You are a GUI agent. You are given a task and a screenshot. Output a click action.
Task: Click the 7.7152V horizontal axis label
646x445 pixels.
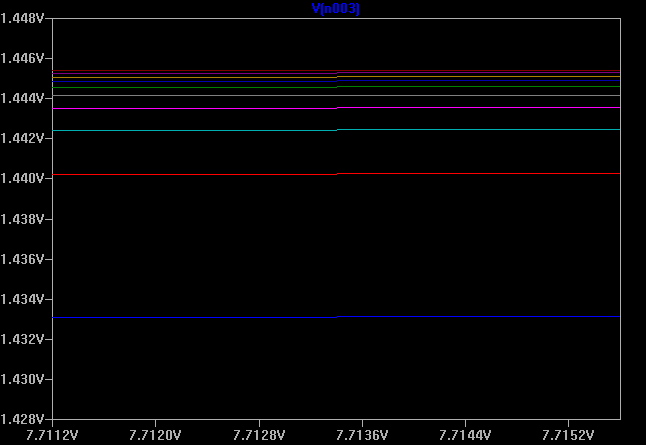pyautogui.click(x=568, y=435)
